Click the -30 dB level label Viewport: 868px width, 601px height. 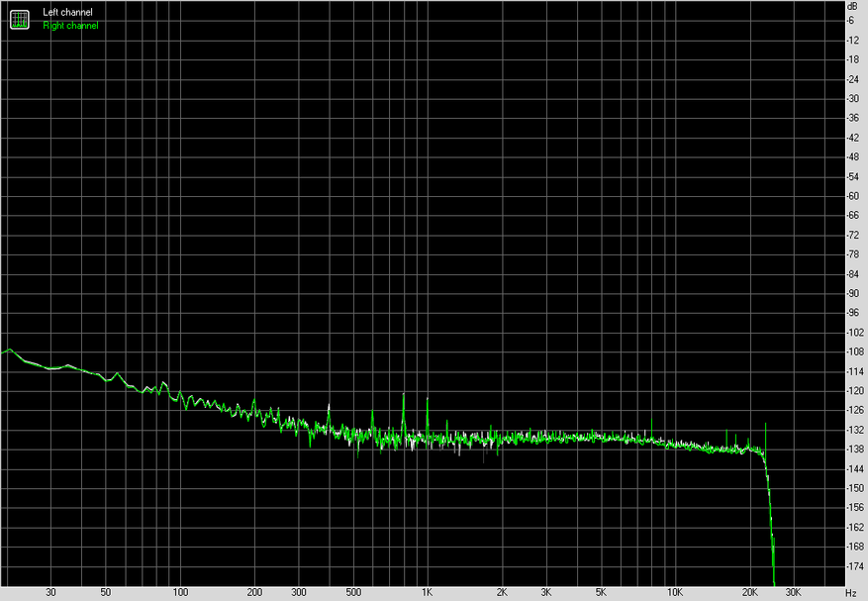853,99
